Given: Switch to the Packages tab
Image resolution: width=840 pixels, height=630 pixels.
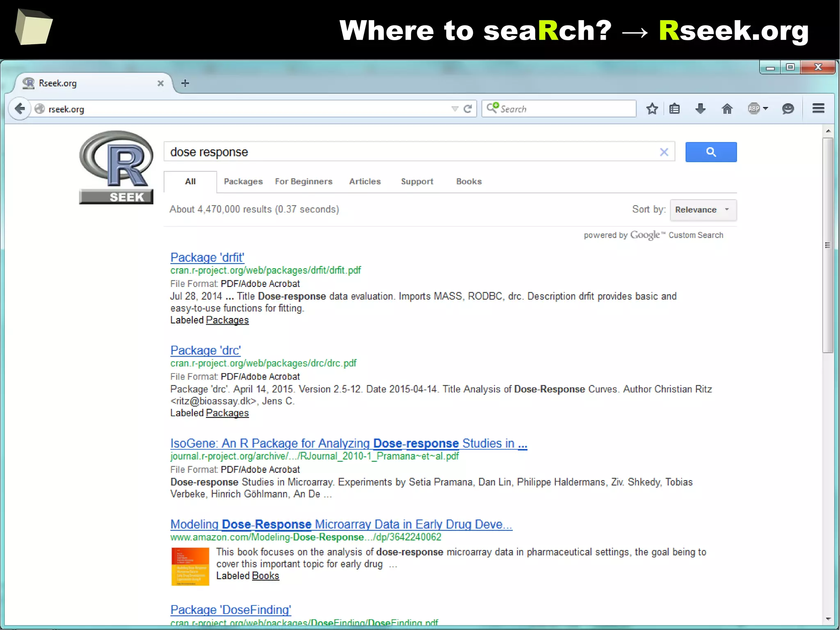Looking at the screenshot, I should [x=243, y=181].
